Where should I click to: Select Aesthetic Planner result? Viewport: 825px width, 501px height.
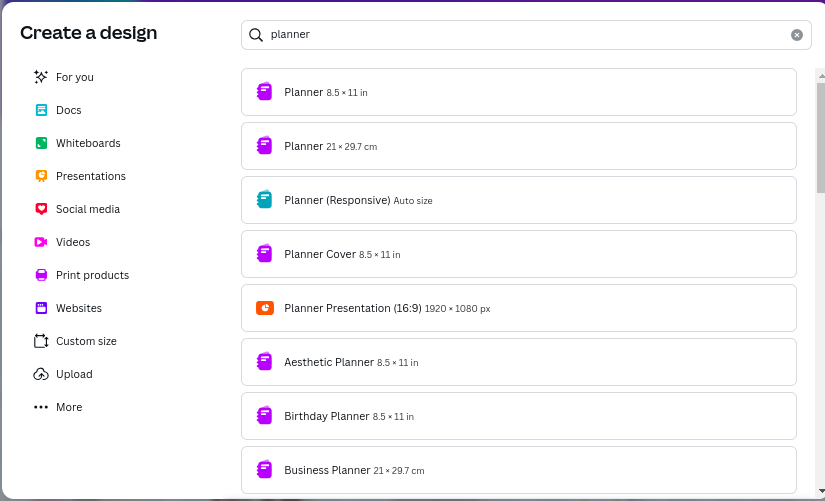tap(519, 362)
